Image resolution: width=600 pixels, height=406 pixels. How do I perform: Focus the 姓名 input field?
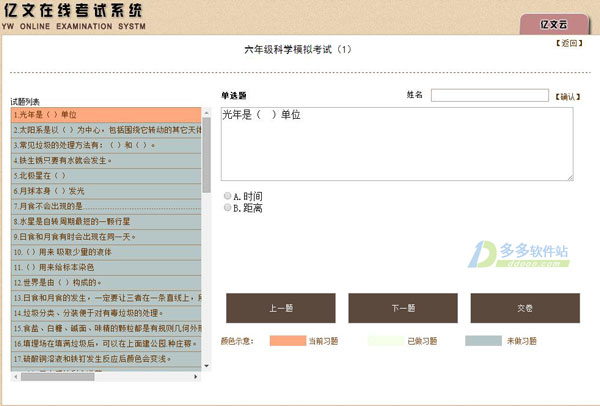pos(490,95)
